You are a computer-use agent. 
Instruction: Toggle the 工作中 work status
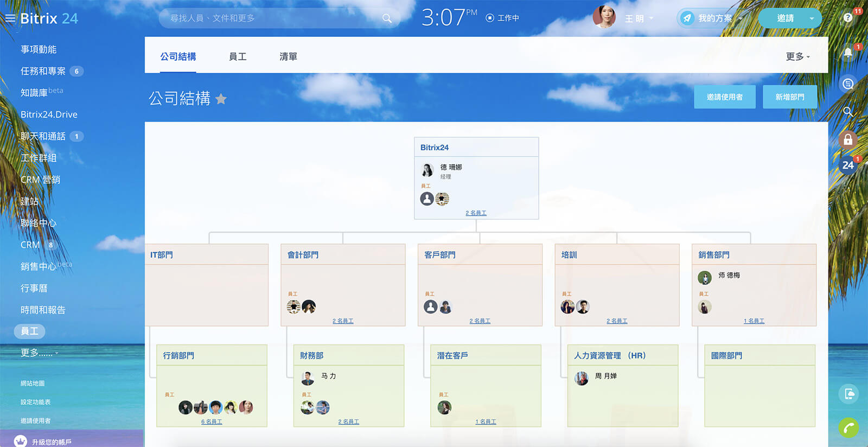(502, 18)
